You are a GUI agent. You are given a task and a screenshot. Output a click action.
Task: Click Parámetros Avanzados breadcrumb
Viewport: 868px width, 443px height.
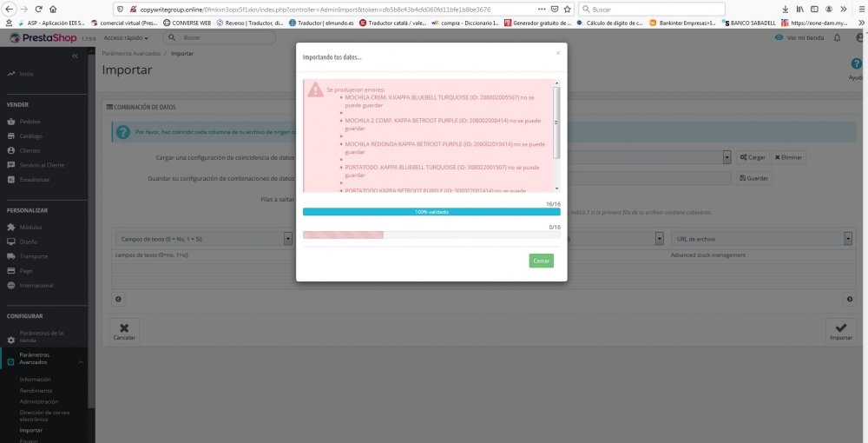tap(131, 54)
